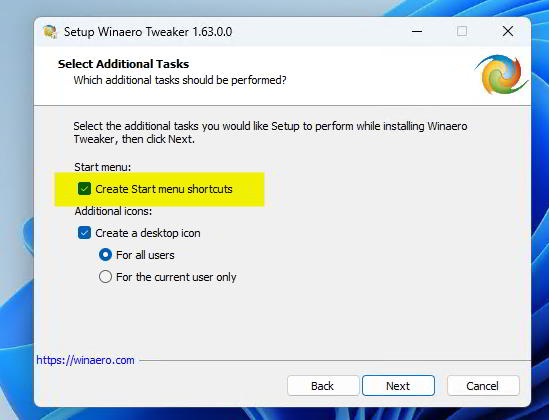549x420 pixels.
Task: Minimize the setup window
Action: click(417, 32)
